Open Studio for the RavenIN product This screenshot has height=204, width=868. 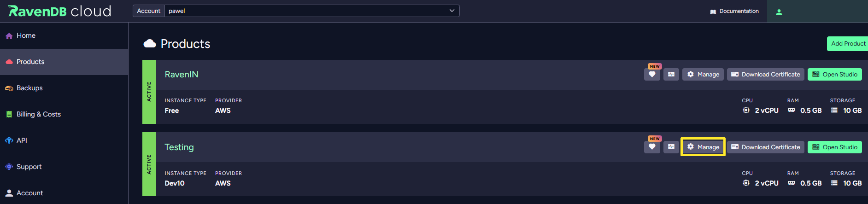tap(834, 74)
